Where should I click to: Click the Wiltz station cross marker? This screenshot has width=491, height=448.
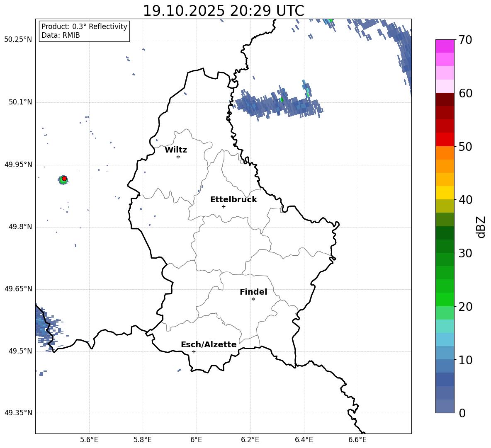(x=178, y=157)
